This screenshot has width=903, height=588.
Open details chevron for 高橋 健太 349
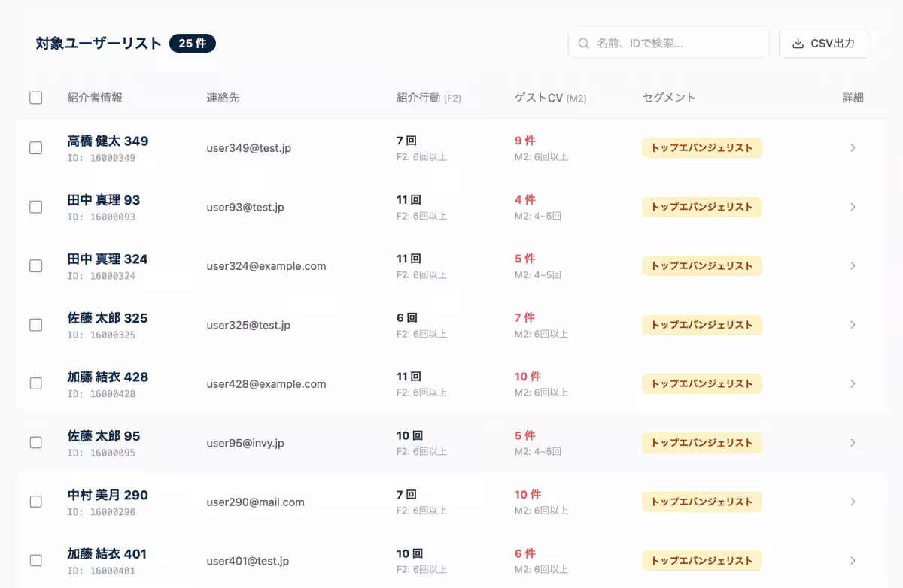click(853, 148)
